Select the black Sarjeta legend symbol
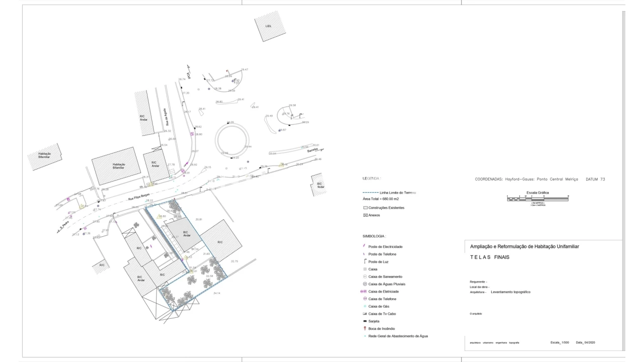 365,321
